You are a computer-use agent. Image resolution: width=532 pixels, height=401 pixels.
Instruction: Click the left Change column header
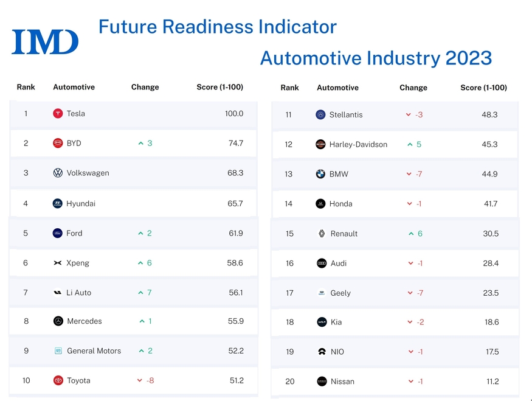click(x=145, y=87)
